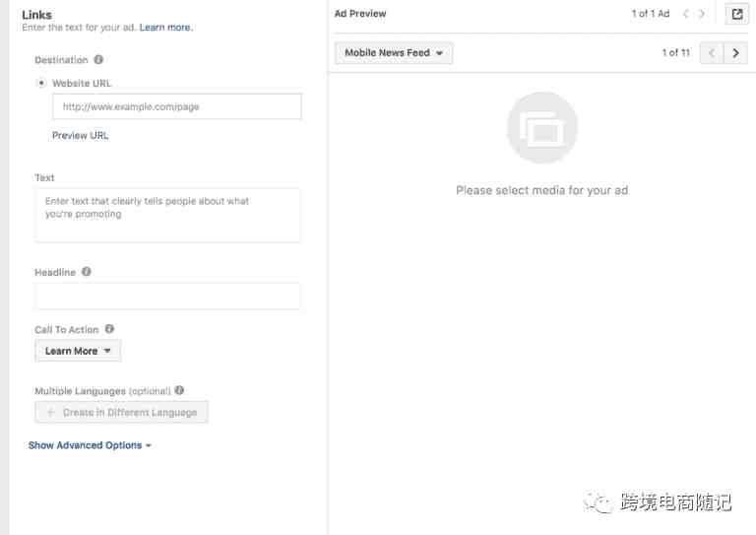Click Create in Different Language button
The image size is (756, 535).
pyautogui.click(x=121, y=412)
